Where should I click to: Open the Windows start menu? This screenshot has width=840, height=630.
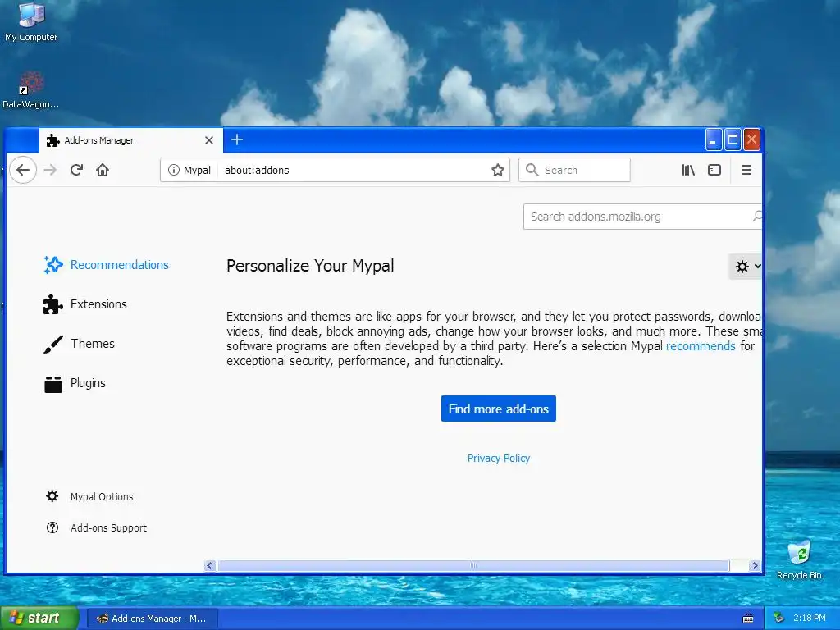(39, 619)
